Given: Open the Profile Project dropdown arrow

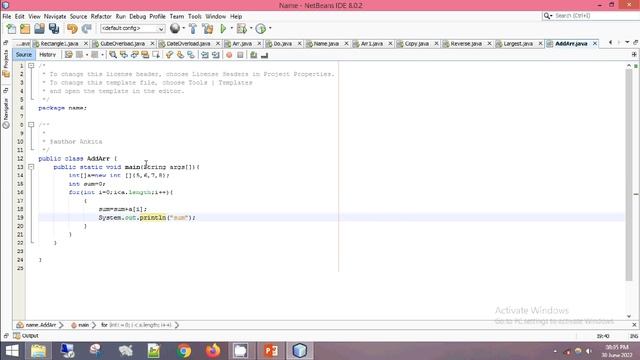Looking at the screenshot, I should click(x=270, y=28).
